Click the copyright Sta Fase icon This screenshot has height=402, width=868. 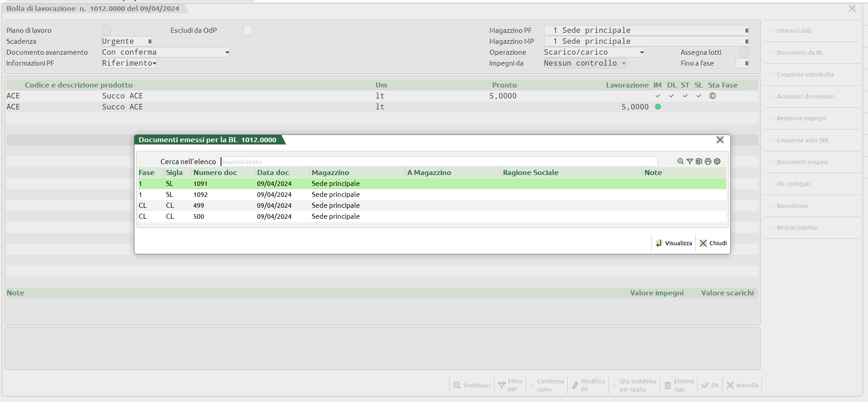(x=713, y=96)
